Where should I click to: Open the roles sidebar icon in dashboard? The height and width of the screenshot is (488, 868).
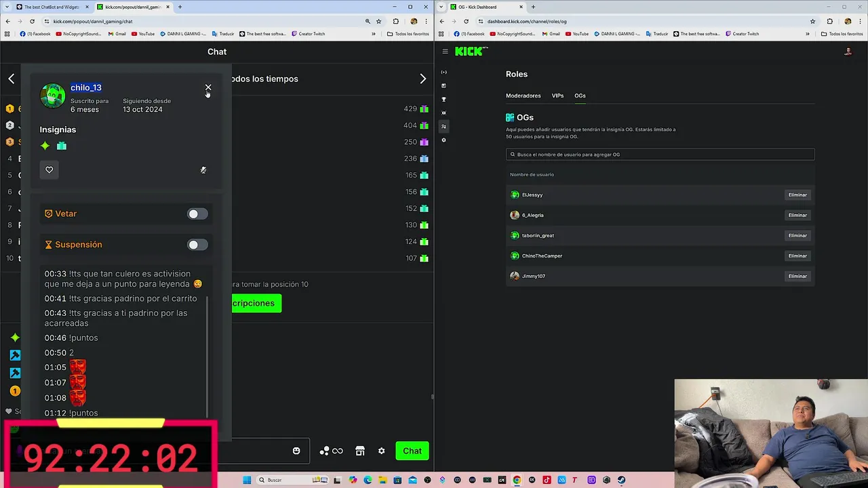click(443, 127)
